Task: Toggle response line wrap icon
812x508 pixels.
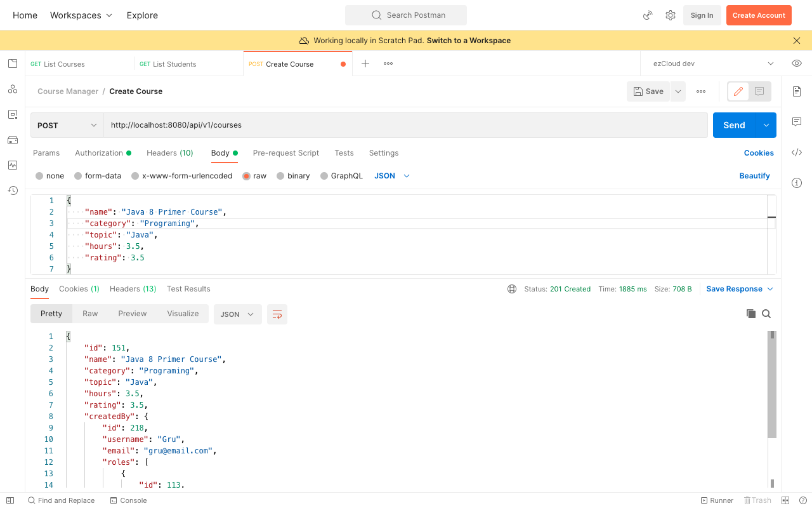Action: click(277, 314)
